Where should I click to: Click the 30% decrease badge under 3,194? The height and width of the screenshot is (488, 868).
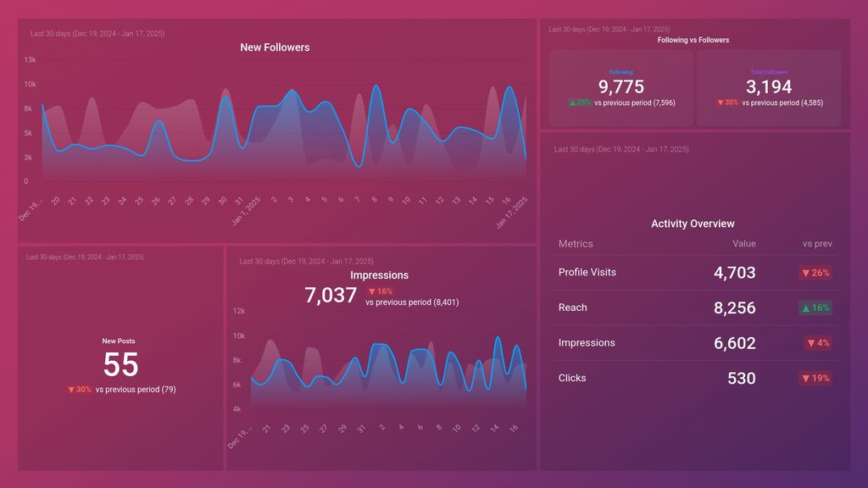(x=728, y=103)
